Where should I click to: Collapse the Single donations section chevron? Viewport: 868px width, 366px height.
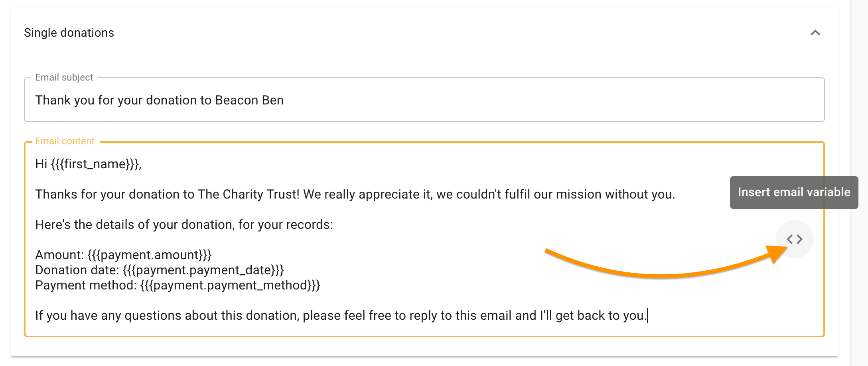coord(815,33)
